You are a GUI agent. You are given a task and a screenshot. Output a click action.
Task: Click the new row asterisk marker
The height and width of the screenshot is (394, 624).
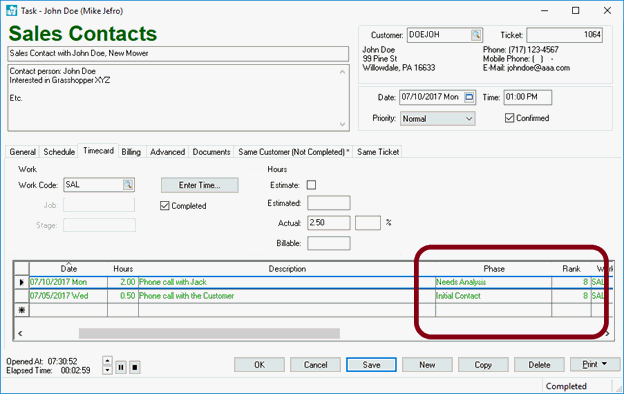point(21,310)
